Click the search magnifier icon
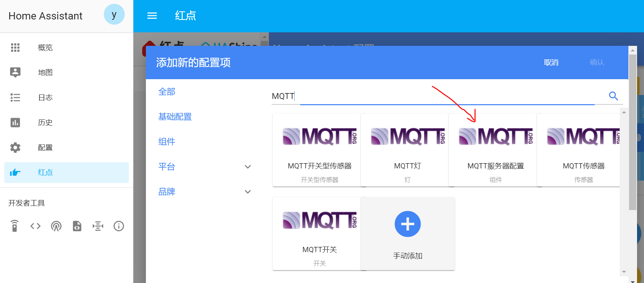The height and width of the screenshot is (283, 644). (x=613, y=96)
